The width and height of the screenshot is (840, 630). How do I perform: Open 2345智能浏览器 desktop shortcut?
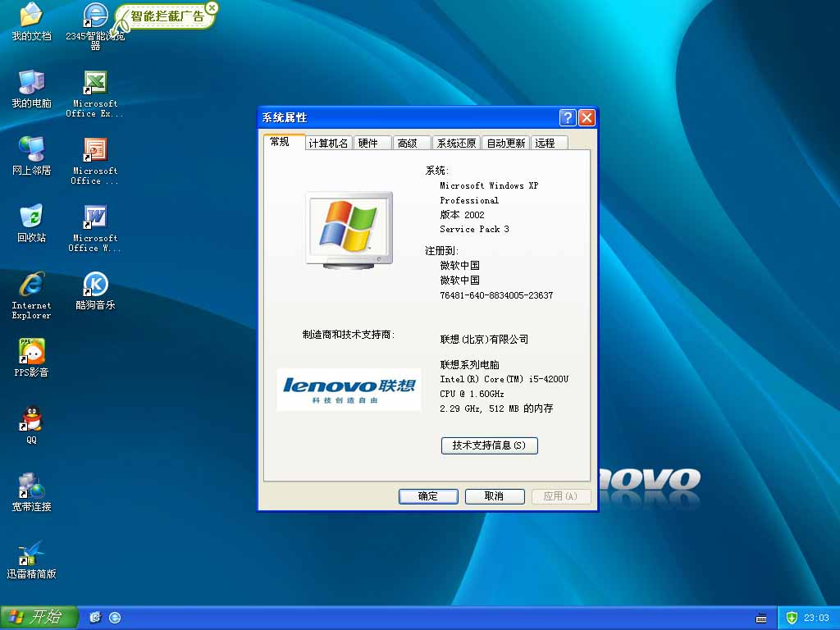(95, 25)
